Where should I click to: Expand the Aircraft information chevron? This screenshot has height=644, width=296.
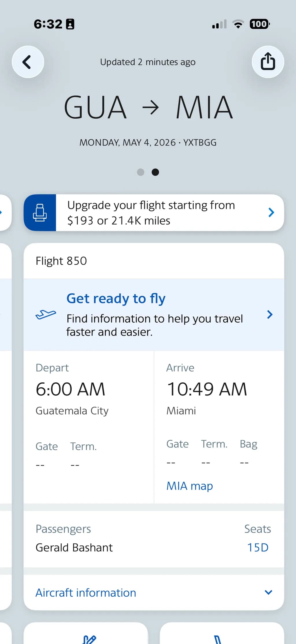[269, 592]
